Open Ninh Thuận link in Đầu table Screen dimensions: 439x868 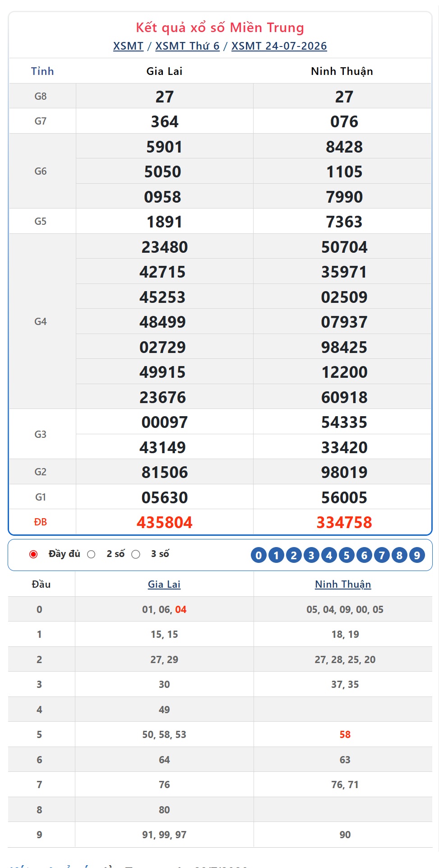tap(343, 584)
